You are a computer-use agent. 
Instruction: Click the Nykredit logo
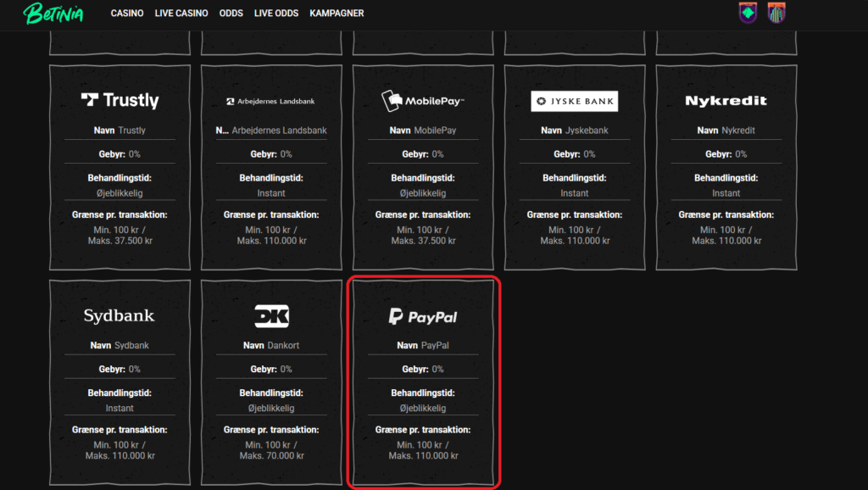point(726,101)
